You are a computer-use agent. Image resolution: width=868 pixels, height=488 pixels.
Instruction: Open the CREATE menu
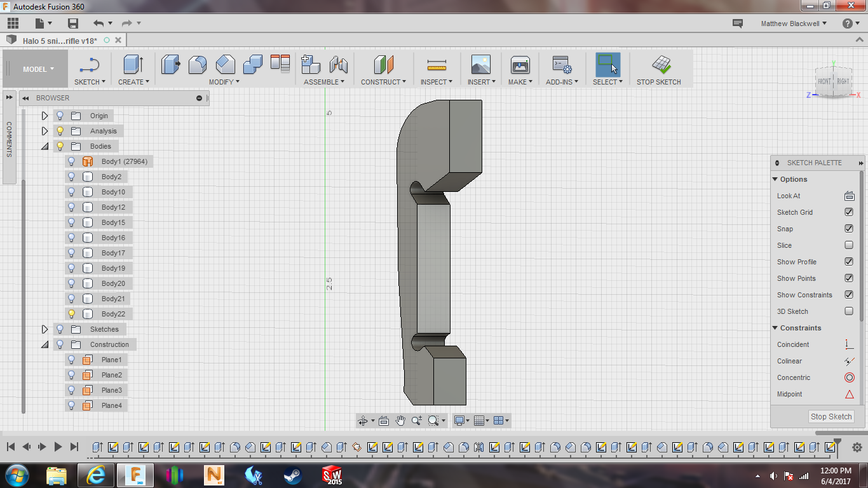[x=133, y=82]
